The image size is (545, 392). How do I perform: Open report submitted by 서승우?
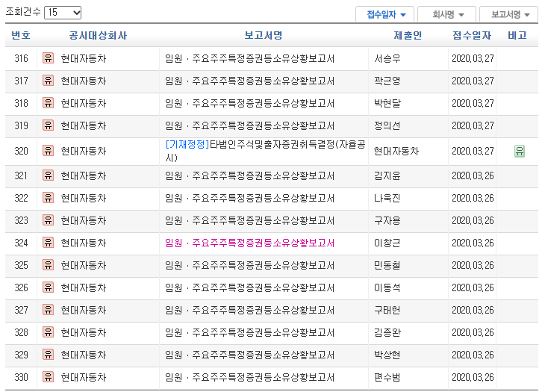(249, 58)
